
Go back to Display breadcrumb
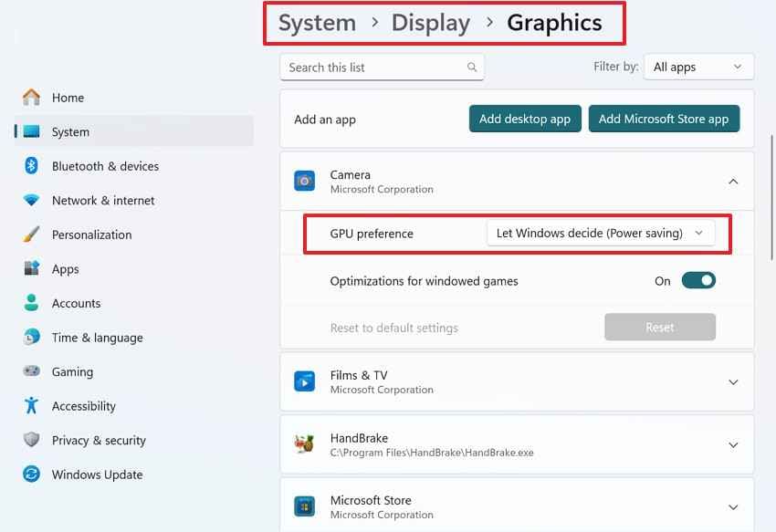pos(431,23)
